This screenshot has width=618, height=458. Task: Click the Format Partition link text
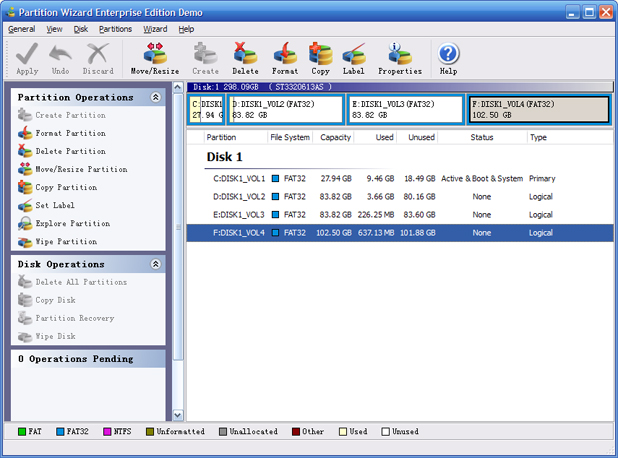click(x=71, y=133)
